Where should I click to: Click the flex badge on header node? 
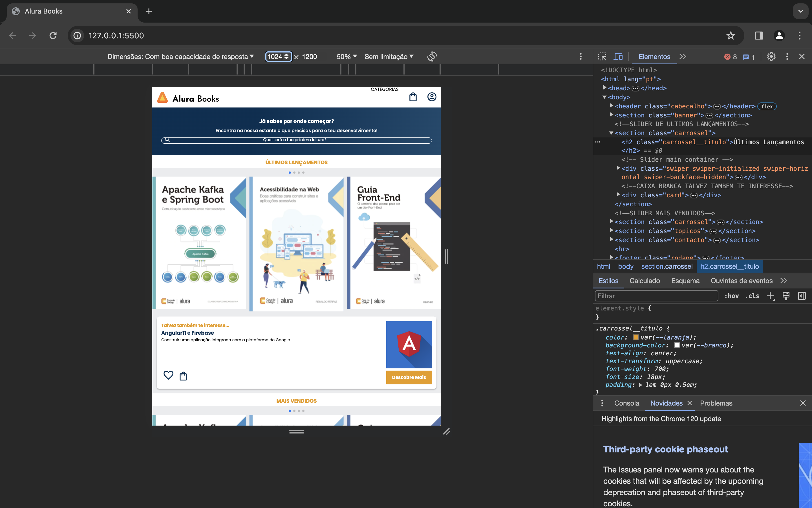tap(767, 106)
